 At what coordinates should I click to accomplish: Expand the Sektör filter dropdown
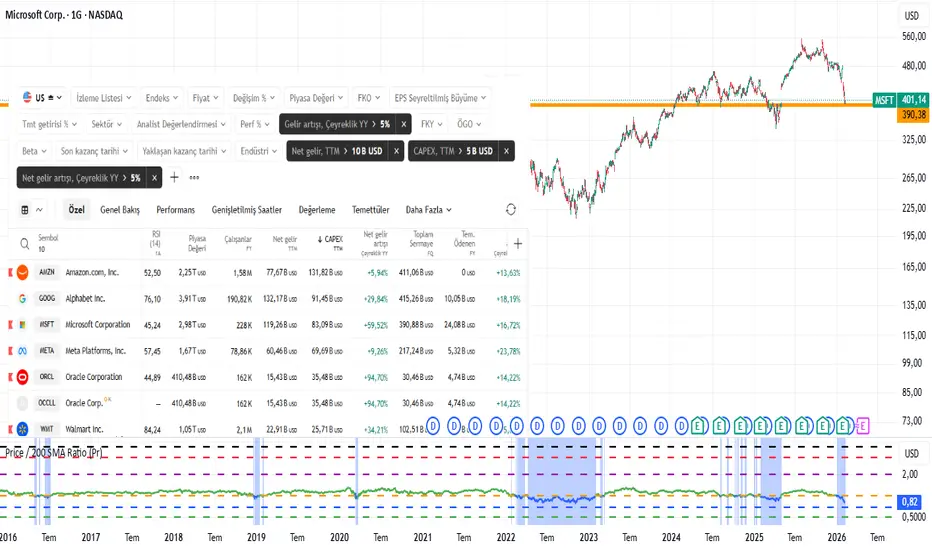point(105,125)
